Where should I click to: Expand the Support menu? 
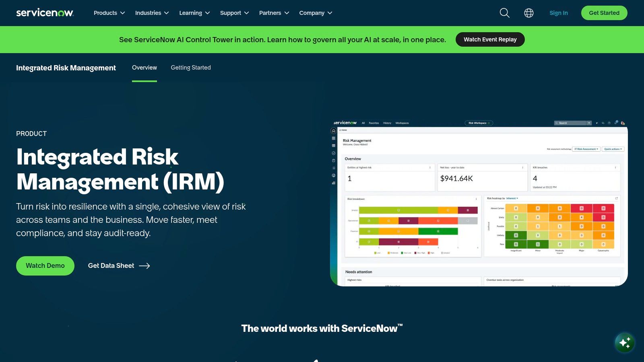click(234, 13)
